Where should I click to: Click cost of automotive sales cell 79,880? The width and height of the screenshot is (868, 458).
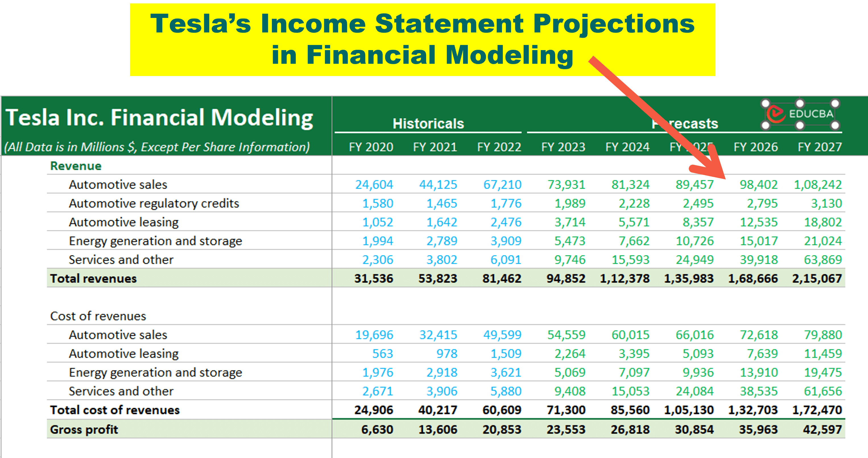click(x=823, y=335)
